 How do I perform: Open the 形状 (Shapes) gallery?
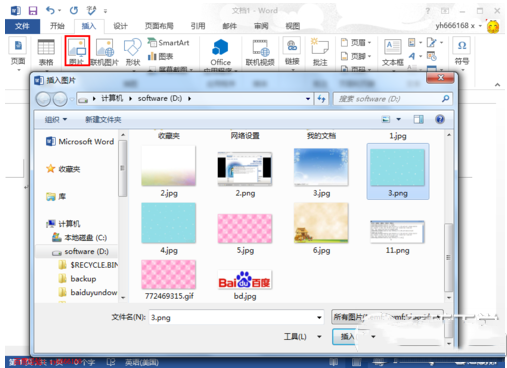[133, 52]
